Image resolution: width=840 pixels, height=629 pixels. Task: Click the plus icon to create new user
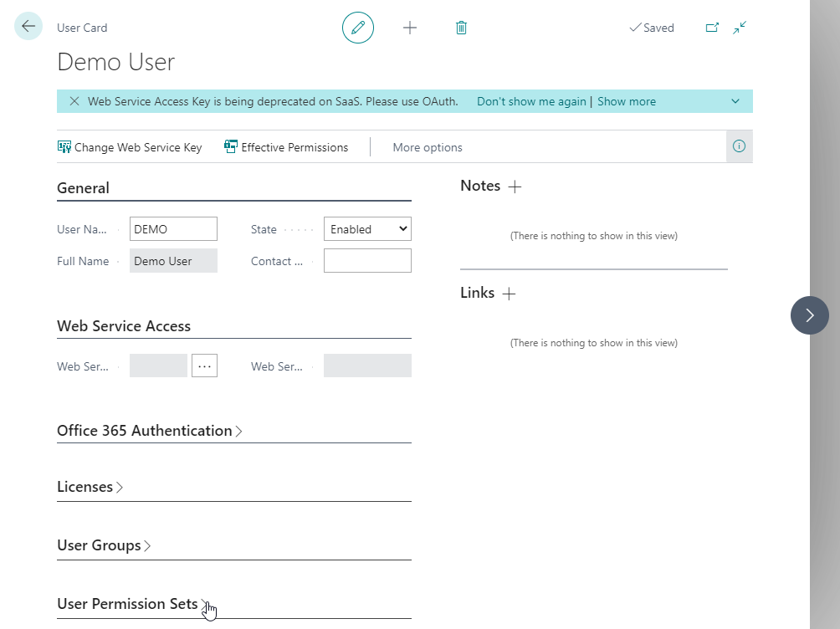tap(410, 28)
